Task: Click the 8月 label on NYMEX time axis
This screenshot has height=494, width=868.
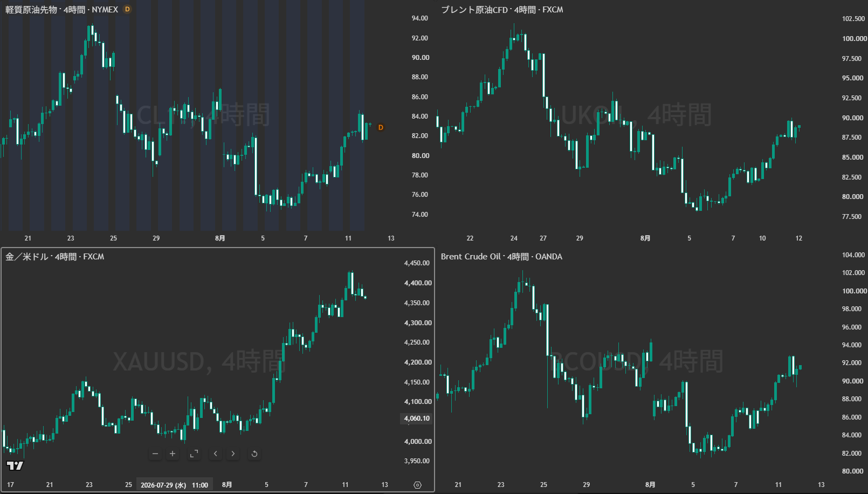Action: click(220, 238)
